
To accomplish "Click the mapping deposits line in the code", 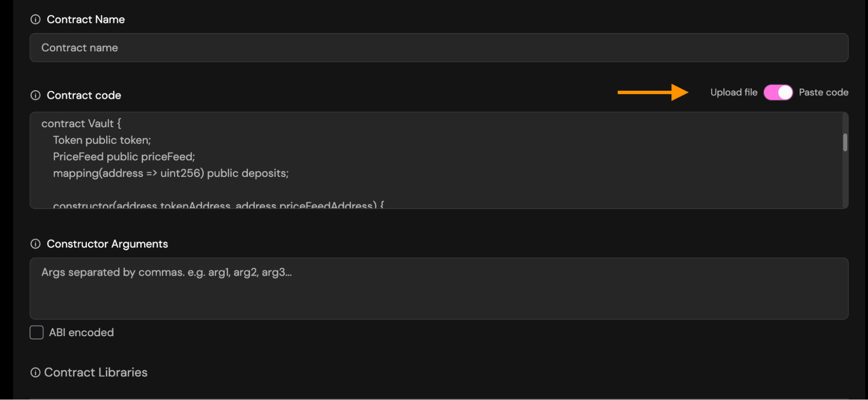I will [171, 173].
